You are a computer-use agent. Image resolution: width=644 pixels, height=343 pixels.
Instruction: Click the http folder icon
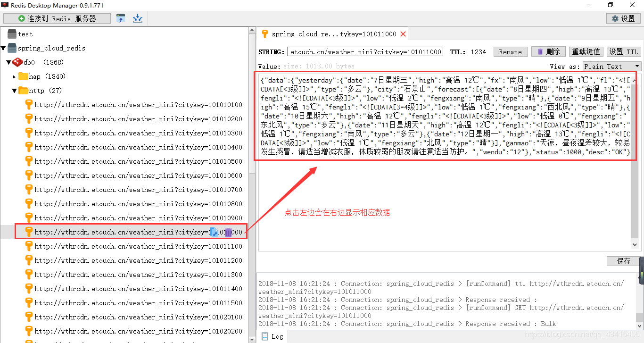tap(23, 91)
